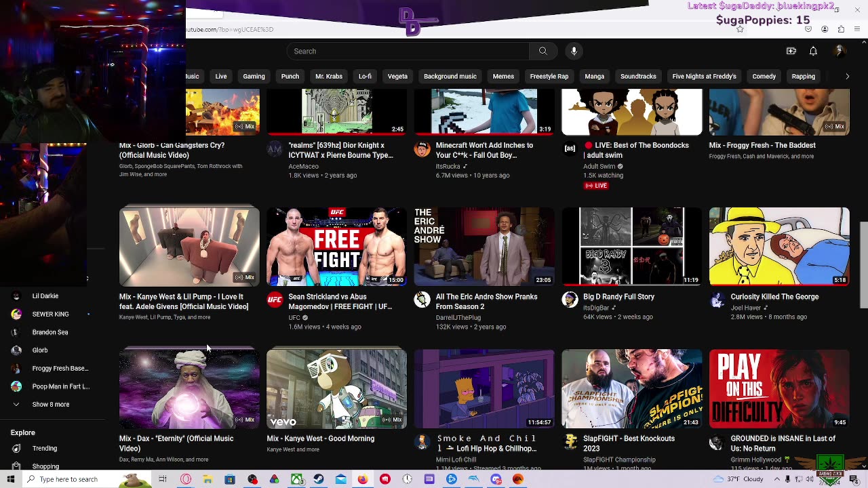Screen dimensions: 868x488
Task: Play Kanye West I Love It thumbnail
Action: pos(189,246)
